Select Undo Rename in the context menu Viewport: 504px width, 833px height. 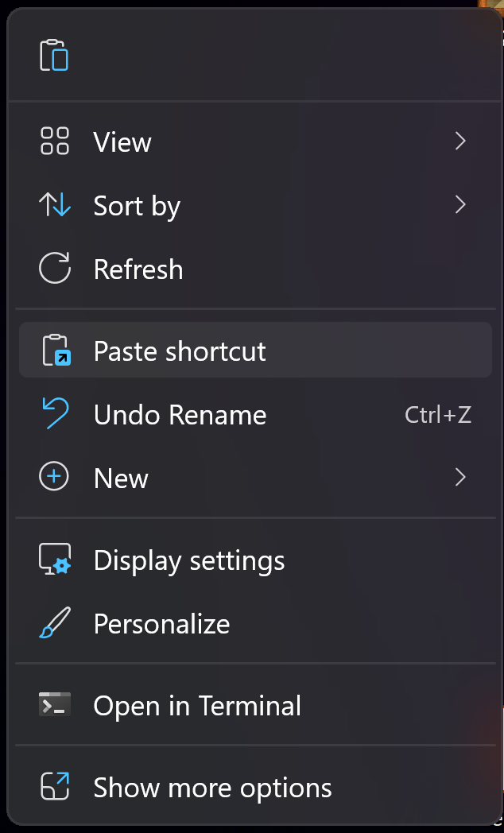pyautogui.click(x=180, y=415)
